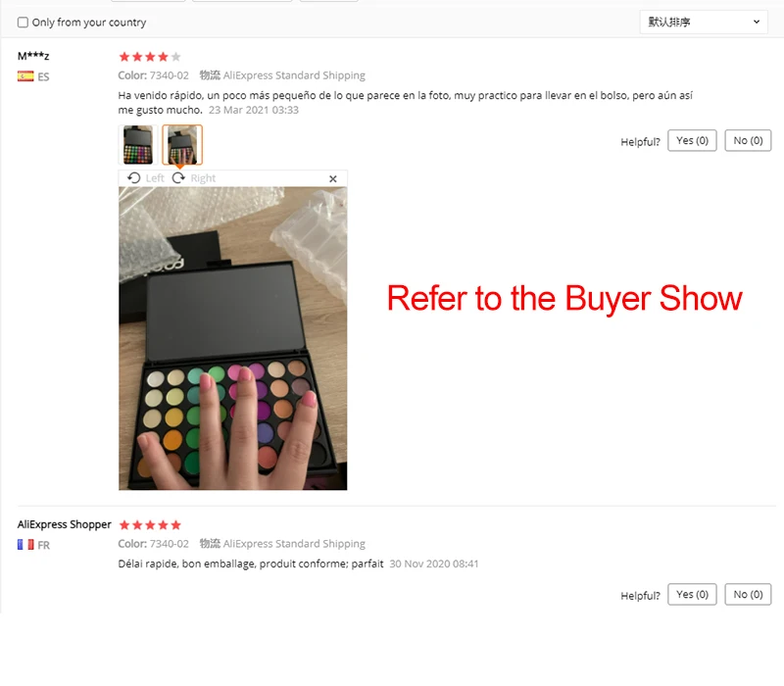This screenshot has height=686, width=784.
Task: Enable Only from your country checkbox
Action: (x=23, y=22)
